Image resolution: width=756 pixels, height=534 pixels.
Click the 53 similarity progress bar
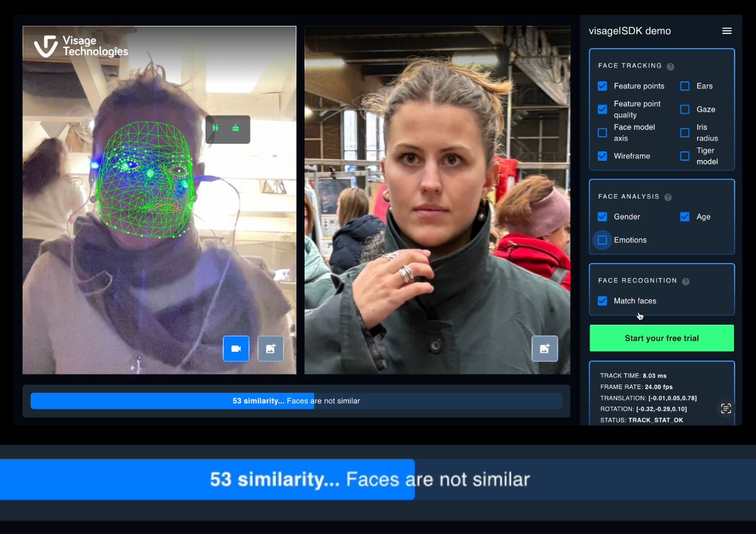click(x=296, y=401)
